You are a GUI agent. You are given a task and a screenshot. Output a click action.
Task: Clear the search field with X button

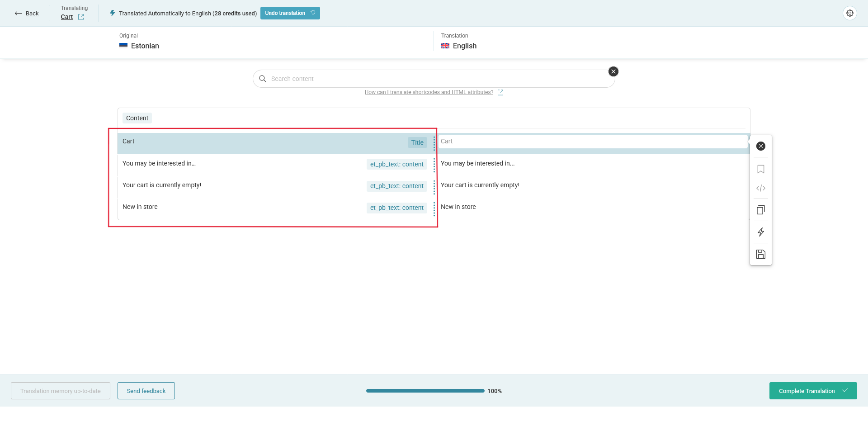click(613, 71)
